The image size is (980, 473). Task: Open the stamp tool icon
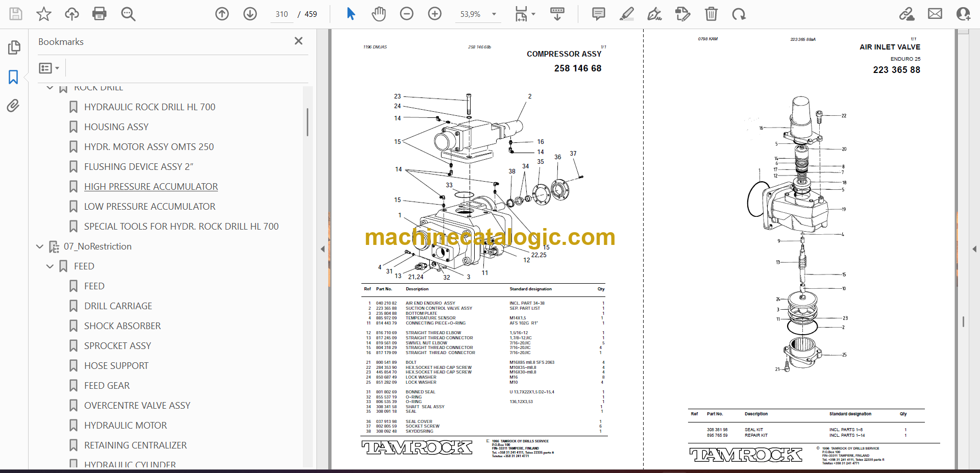[x=683, y=14]
